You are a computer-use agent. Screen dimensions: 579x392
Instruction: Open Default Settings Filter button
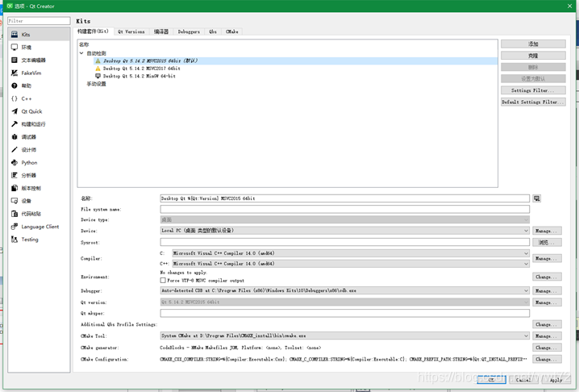tap(533, 102)
